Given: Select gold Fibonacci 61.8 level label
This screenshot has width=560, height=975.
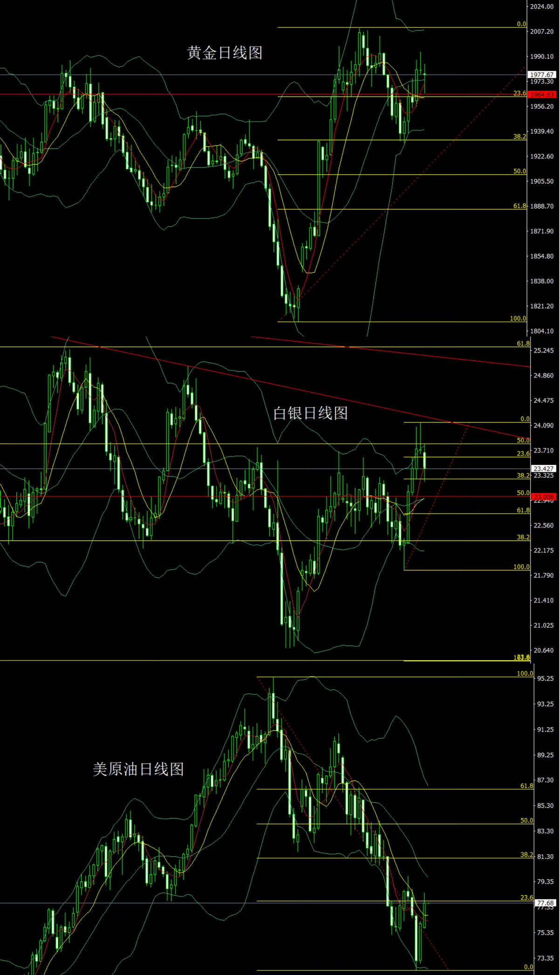Looking at the screenshot, I should pos(519,206).
